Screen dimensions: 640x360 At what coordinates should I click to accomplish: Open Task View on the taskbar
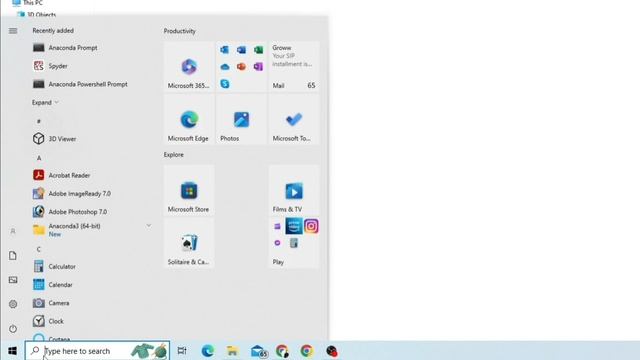coord(182,351)
